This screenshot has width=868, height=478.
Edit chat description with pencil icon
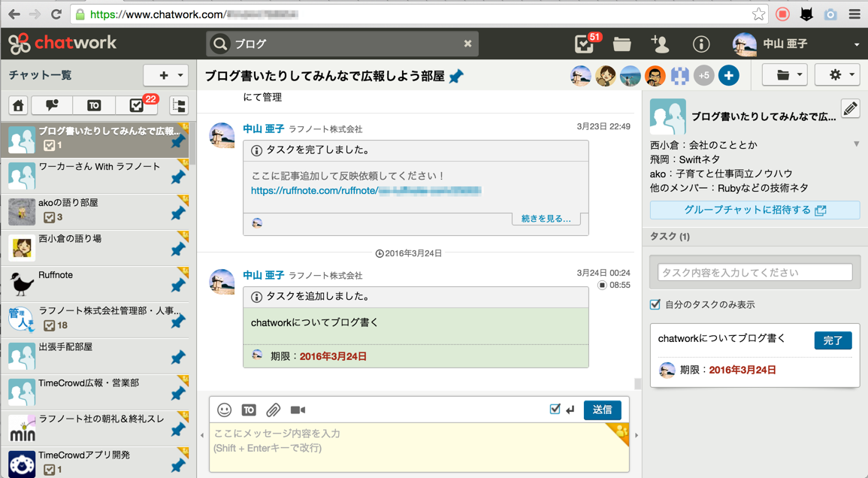click(x=850, y=109)
